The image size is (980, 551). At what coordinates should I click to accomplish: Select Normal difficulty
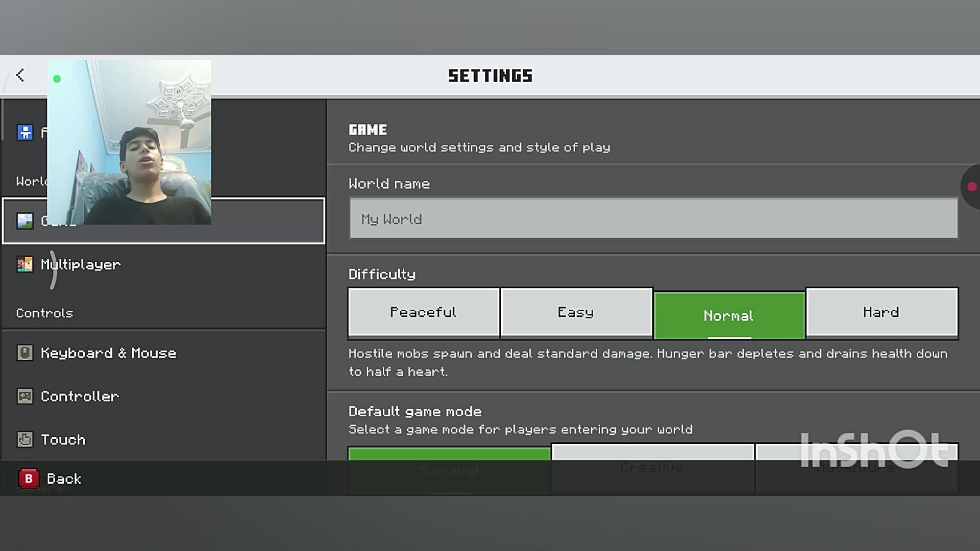pyautogui.click(x=729, y=315)
